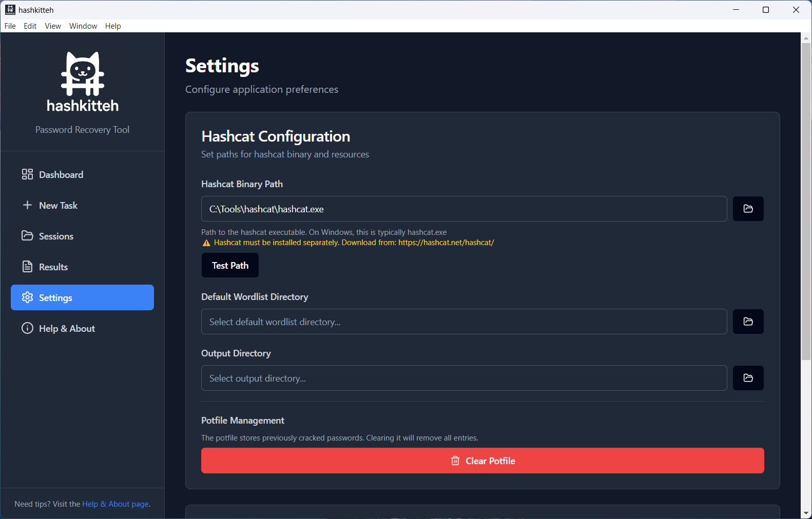Image resolution: width=812 pixels, height=519 pixels.
Task: Open the View menu
Action: coord(53,26)
